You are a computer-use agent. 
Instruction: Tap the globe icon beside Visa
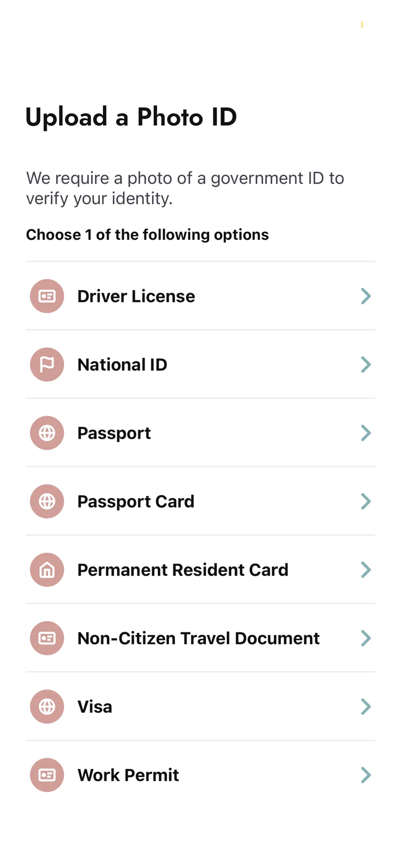47,706
